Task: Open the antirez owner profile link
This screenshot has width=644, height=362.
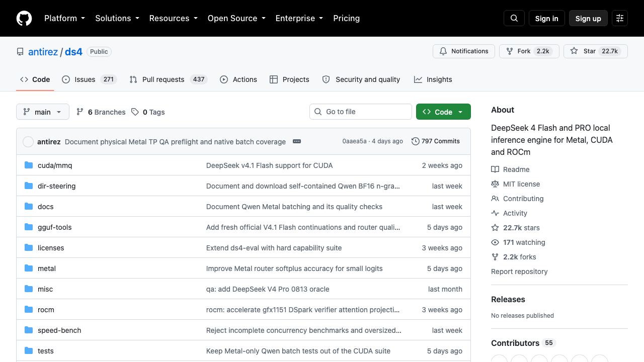Action: point(43,52)
